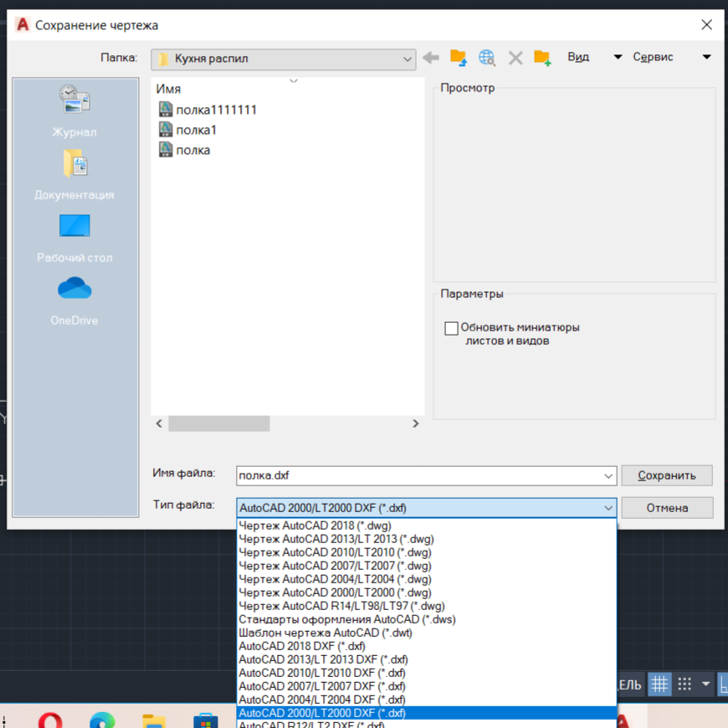Select the file named полка
This screenshot has height=728, width=728.
(x=184, y=150)
